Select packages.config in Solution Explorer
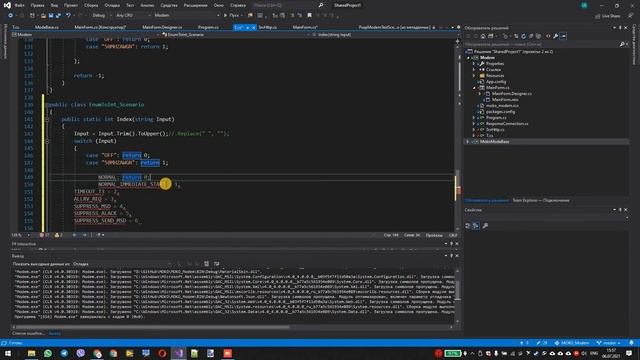Viewport: 640px width, 360px height. (500, 111)
